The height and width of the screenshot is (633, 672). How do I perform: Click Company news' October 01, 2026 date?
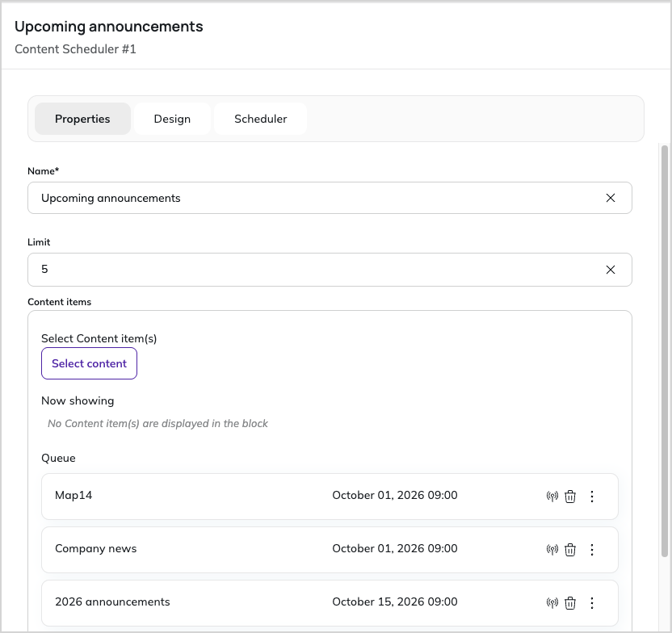(395, 549)
